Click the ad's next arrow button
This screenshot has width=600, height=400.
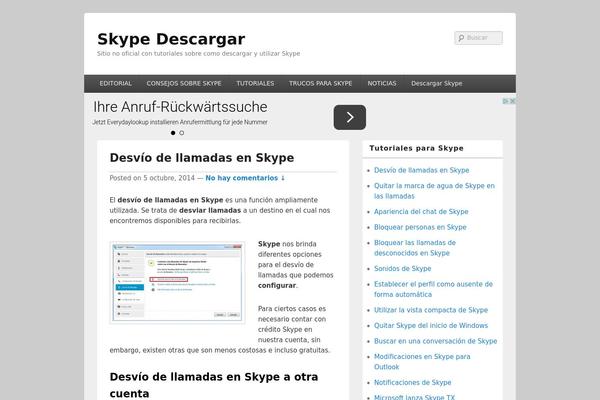[x=350, y=117]
